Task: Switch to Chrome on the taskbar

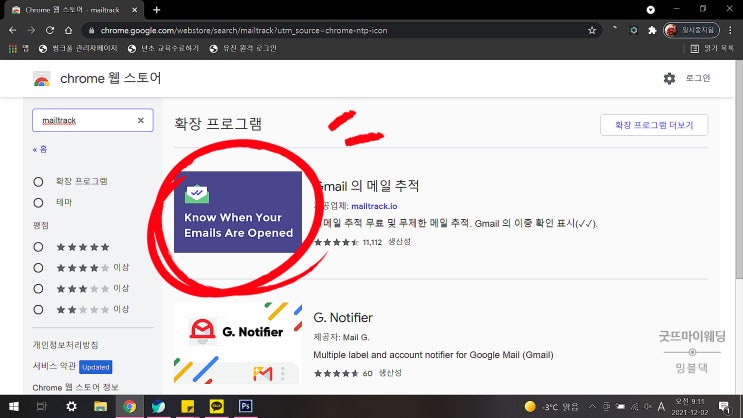Action: (x=129, y=406)
